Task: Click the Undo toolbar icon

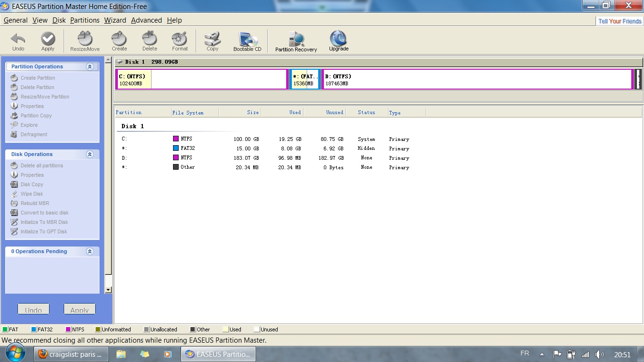Action: coord(18,41)
